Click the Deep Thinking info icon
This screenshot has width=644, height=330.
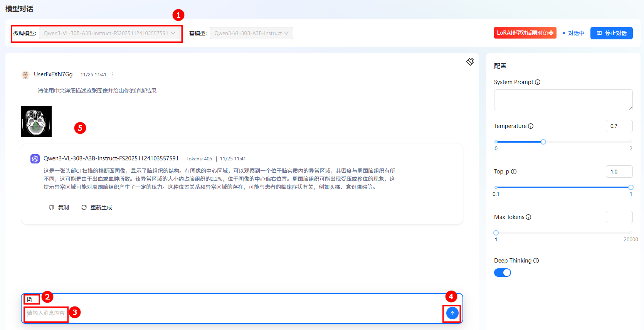click(x=536, y=261)
